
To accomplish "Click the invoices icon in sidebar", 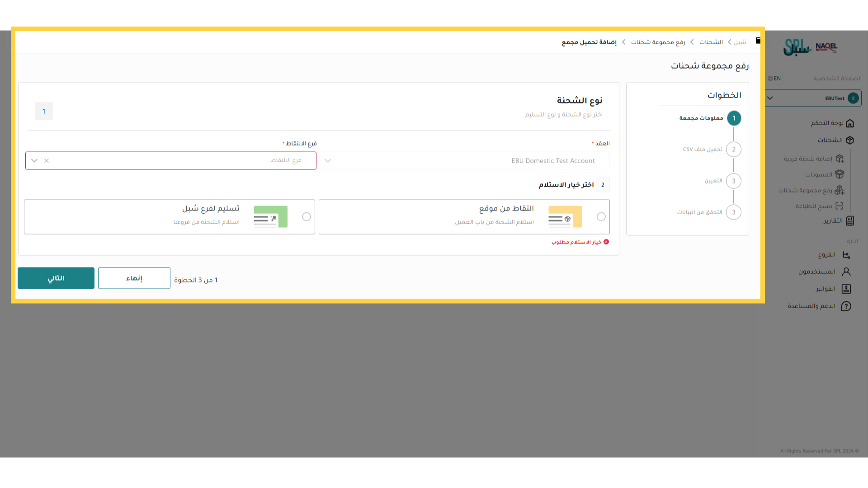I will [x=846, y=289].
